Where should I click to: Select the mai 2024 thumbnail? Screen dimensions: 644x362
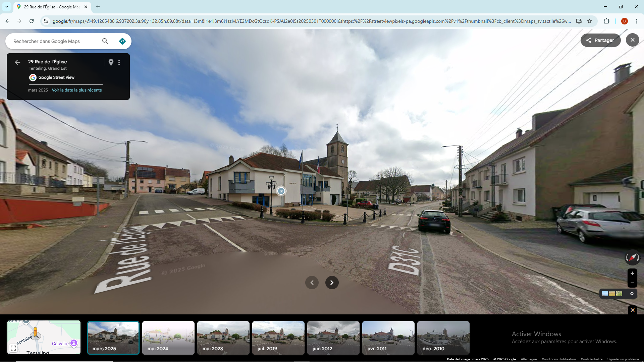pos(168,338)
